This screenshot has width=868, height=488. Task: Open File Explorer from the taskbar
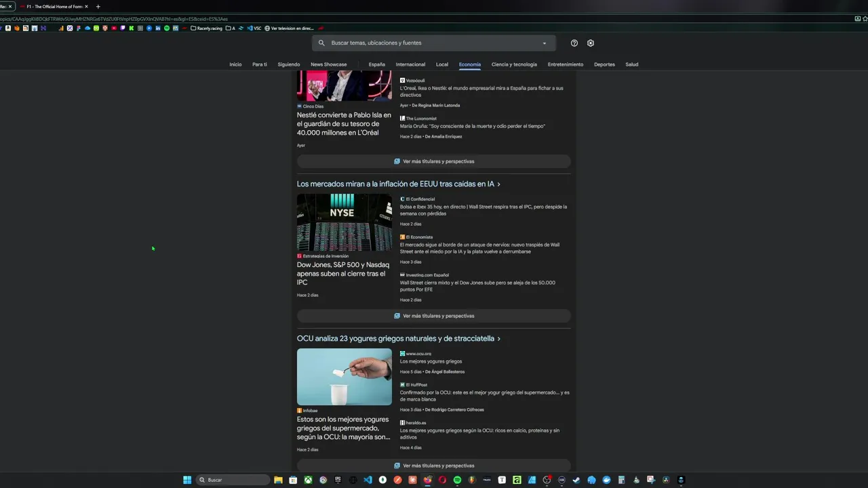[x=278, y=480]
